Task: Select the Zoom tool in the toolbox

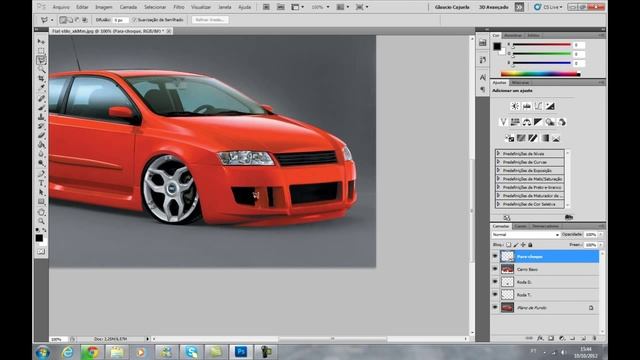Action: (x=41, y=221)
